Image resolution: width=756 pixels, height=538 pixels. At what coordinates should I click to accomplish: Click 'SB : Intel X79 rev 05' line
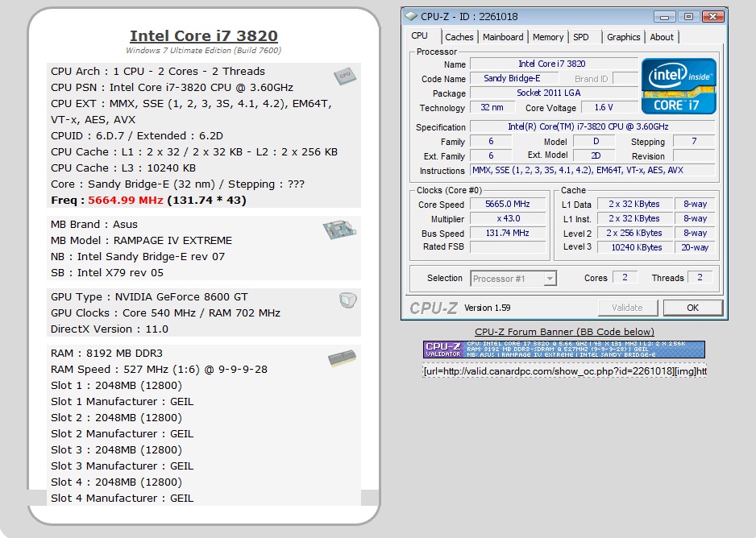coord(107,272)
